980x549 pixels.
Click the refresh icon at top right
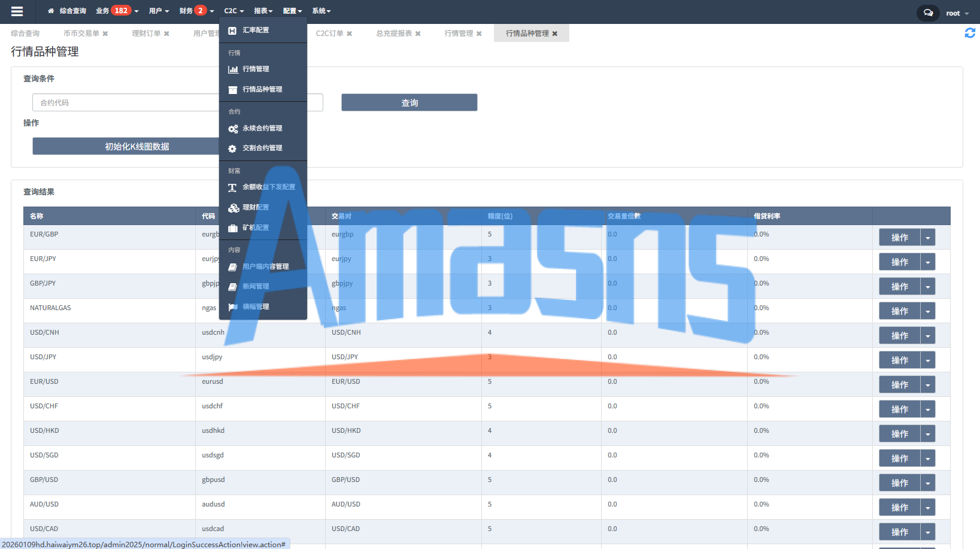(x=970, y=33)
